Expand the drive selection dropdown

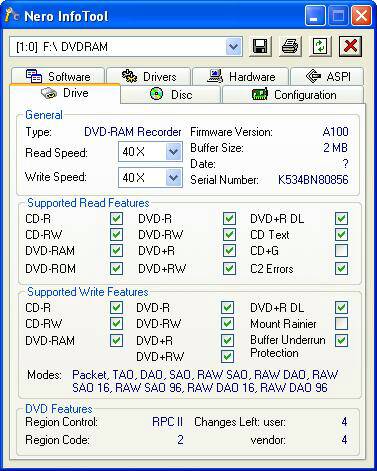[234, 47]
